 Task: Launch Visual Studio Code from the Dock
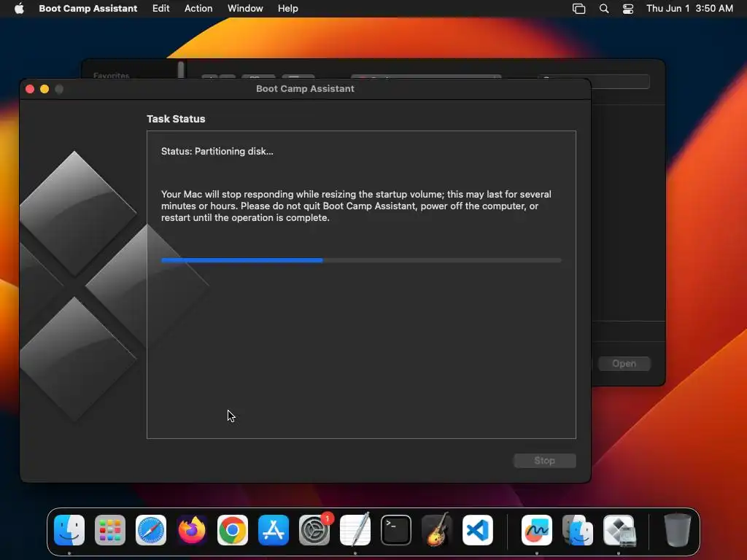pyautogui.click(x=478, y=530)
